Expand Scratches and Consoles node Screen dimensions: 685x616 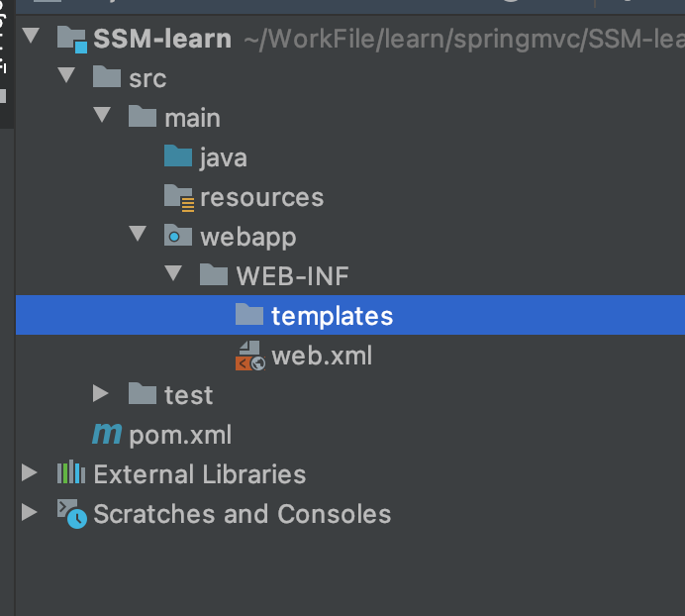tap(30, 513)
